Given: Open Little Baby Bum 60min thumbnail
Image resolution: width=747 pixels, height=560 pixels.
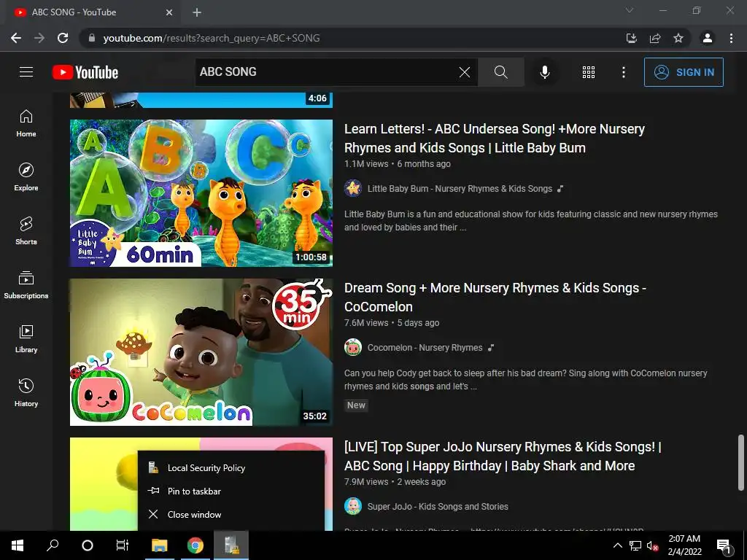Looking at the screenshot, I should 201,192.
